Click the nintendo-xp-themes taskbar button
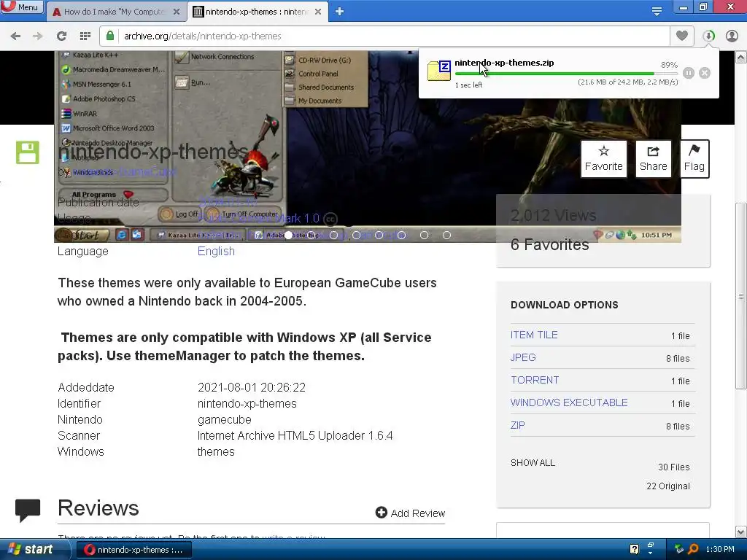The image size is (747, 560). coord(133,550)
